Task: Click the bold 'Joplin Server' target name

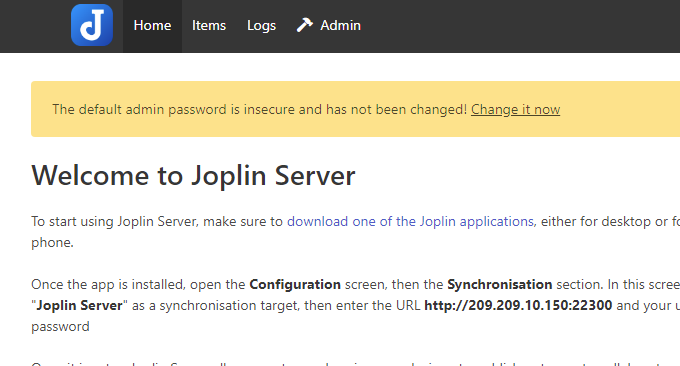Action: [79, 305]
